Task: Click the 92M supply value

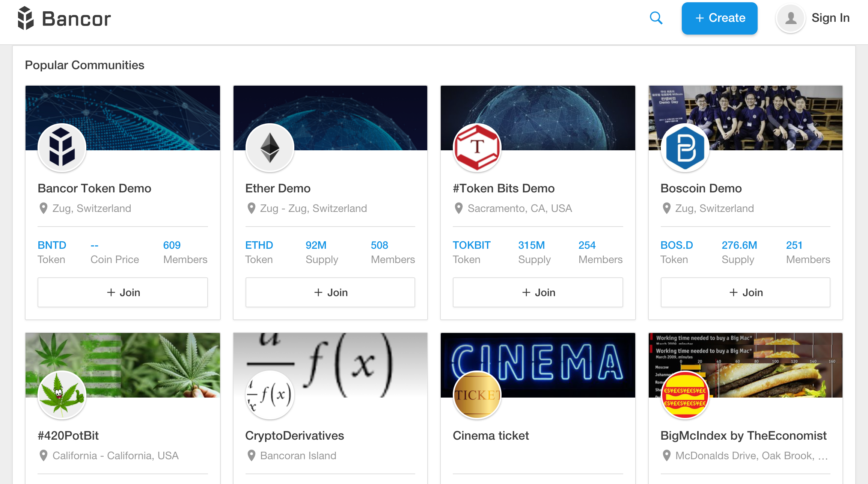Action: (316, 245)
